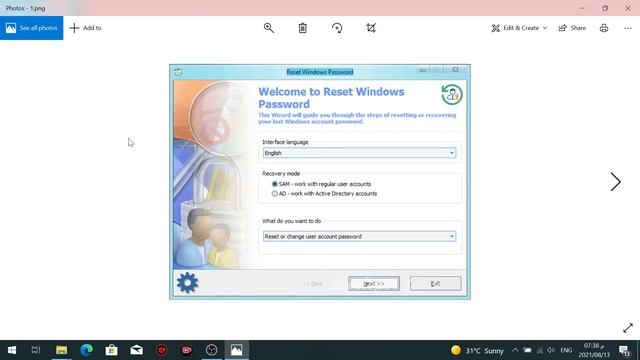The image size is (640, 360).
Task: Select AD Active Directory accounts radio button
Action: 275,193
